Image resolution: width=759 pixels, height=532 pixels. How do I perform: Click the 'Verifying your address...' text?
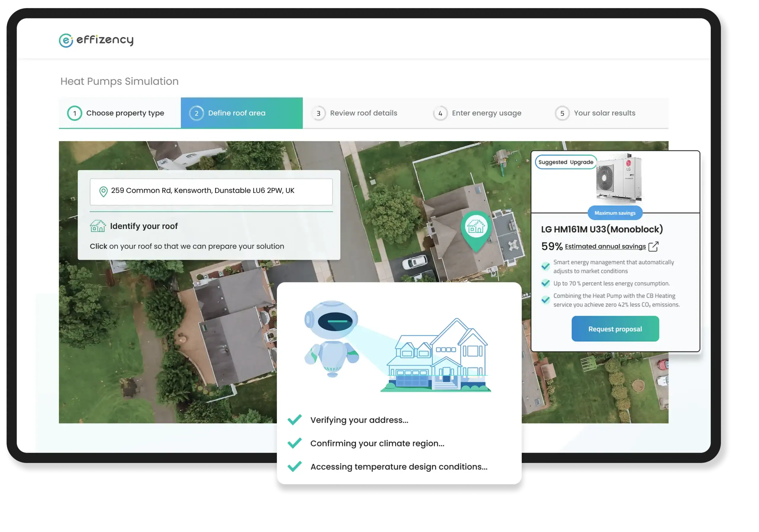point(359,420)
